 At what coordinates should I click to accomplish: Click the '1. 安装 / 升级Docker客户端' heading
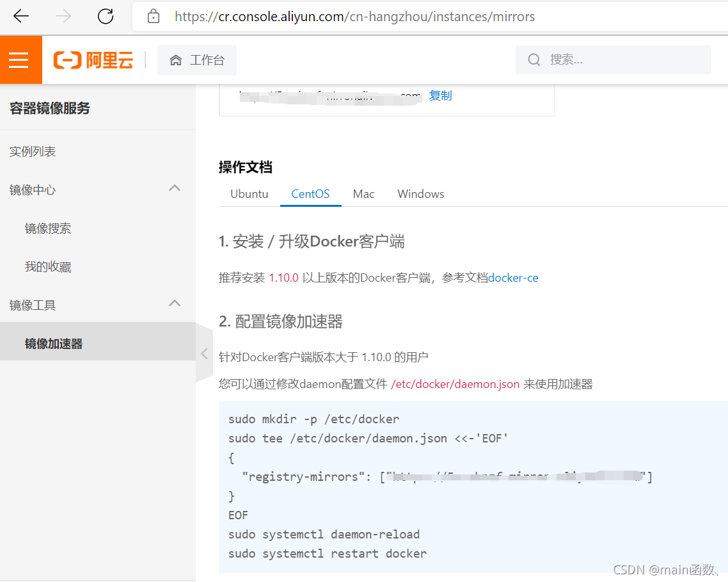coord(312,241)
